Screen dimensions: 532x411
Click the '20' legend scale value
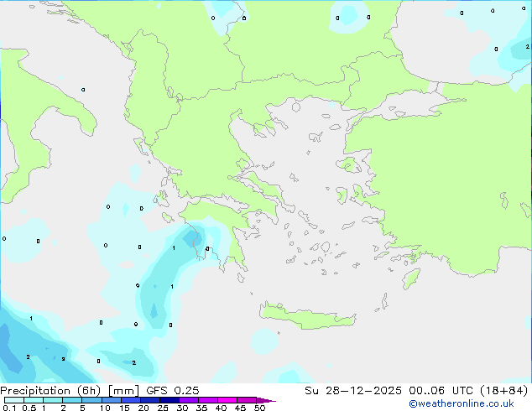point(143,408)
